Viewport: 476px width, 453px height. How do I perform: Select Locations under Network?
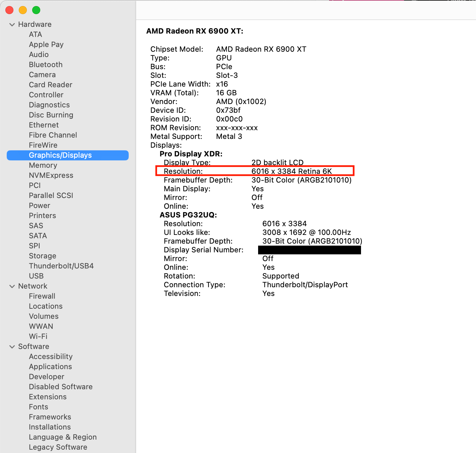(46, 306)
